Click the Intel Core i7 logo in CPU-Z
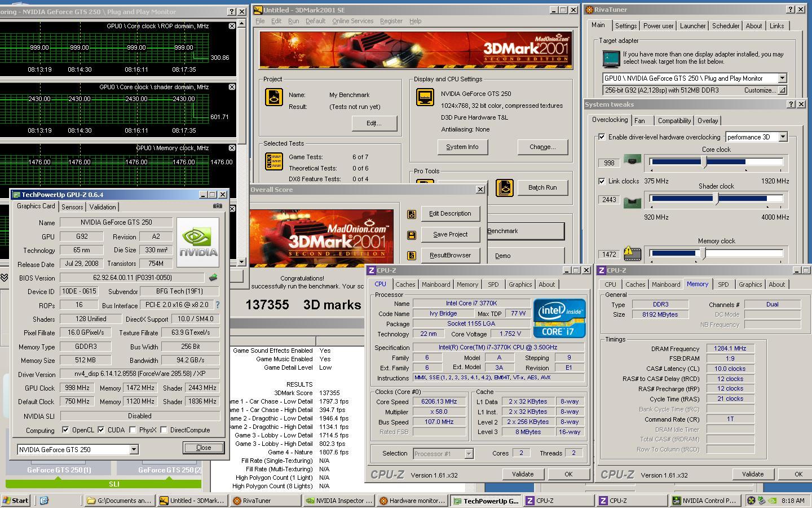 [559, 318]
